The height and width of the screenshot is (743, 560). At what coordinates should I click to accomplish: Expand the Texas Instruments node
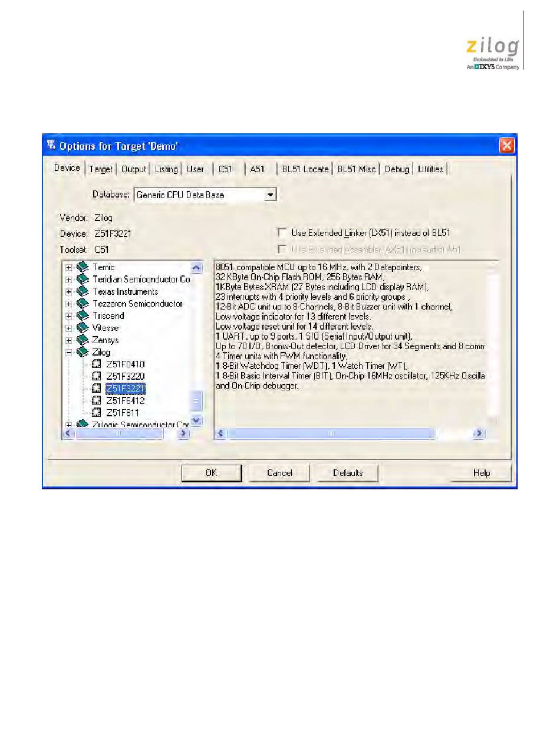pyautogui.click(x=69, y=292)
